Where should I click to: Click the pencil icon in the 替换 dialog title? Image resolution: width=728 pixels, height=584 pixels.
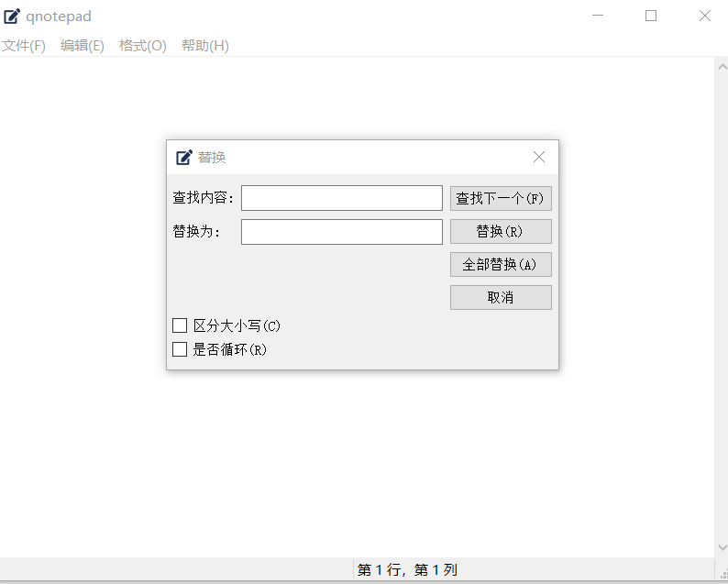184,157
